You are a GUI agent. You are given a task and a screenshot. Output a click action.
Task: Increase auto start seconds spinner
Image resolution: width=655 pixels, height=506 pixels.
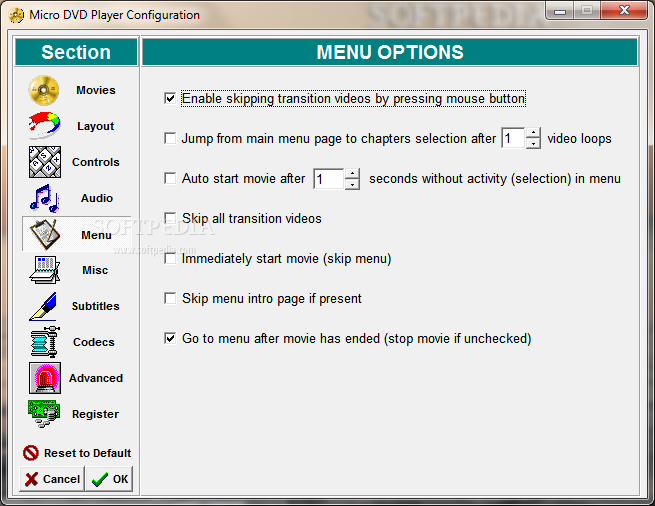coord(352,173)
